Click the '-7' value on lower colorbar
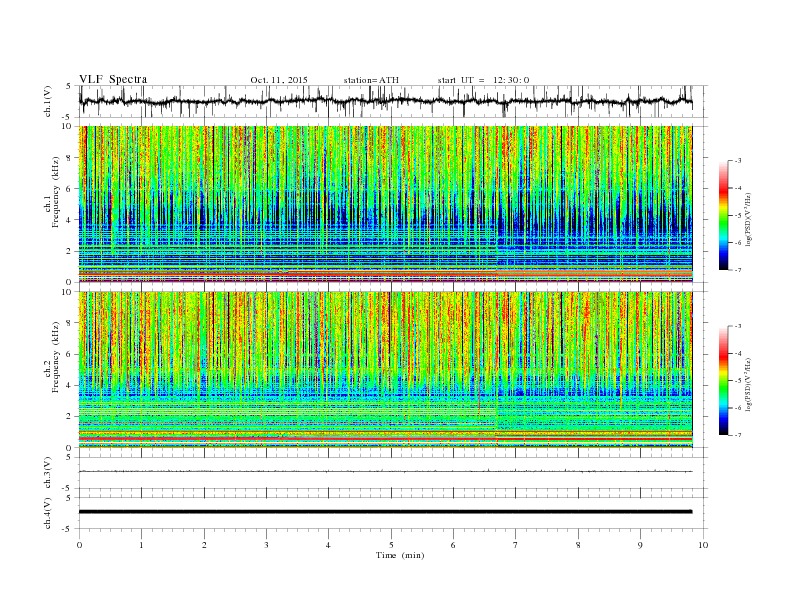Image resolution: width=792 pixels, height=612 pixels. [736, 435]
